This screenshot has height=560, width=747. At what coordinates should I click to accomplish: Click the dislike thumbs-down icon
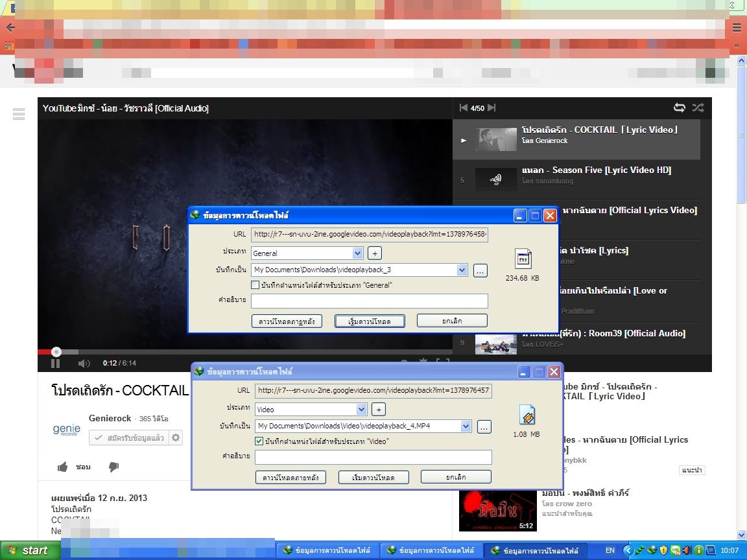coord(113,467)
